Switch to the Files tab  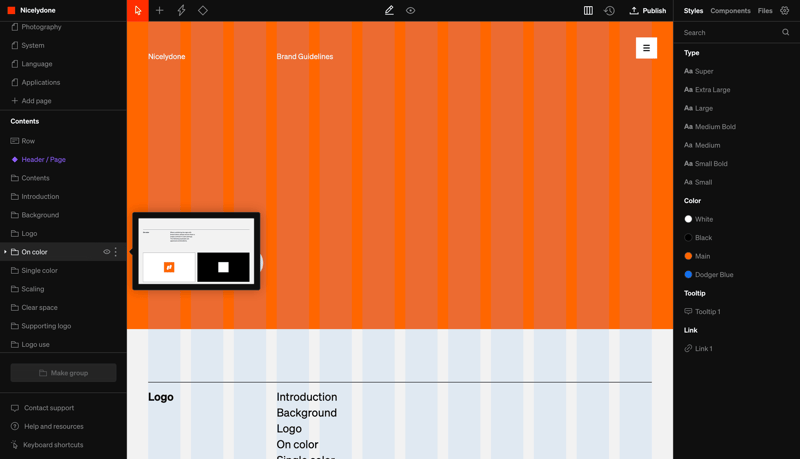point(765,11)
